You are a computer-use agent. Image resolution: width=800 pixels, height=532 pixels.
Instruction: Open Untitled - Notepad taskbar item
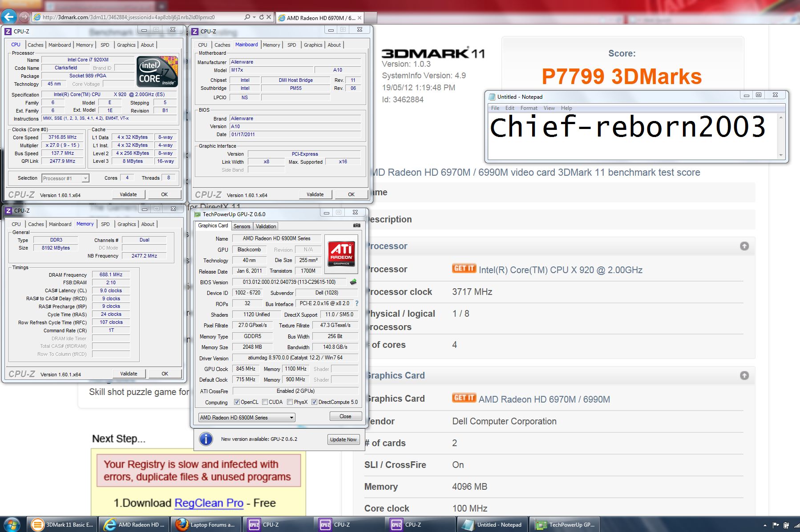(492, 525)
